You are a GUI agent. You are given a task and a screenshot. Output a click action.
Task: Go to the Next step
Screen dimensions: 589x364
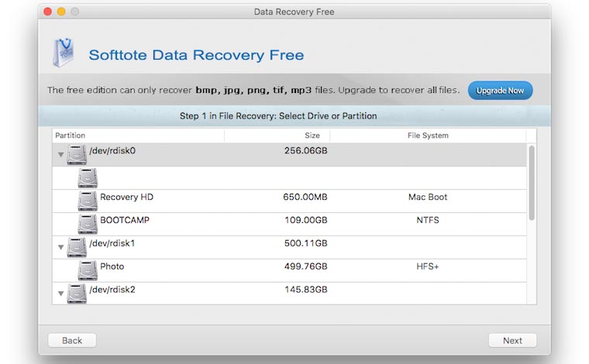(512, 340)
